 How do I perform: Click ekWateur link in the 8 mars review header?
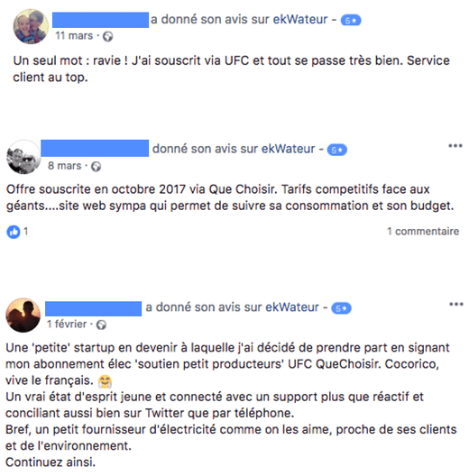(x=288, y=149)
